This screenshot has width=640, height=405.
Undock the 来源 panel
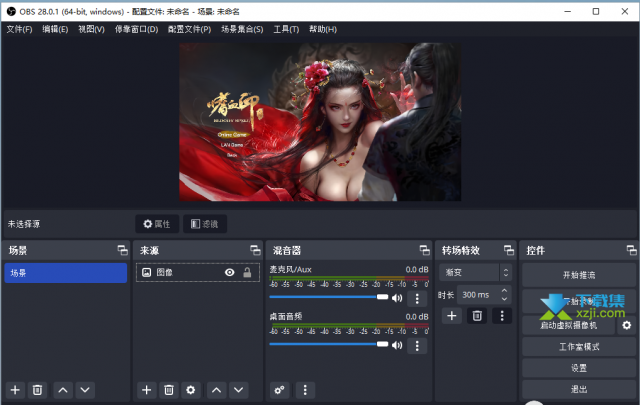point(255,250)
